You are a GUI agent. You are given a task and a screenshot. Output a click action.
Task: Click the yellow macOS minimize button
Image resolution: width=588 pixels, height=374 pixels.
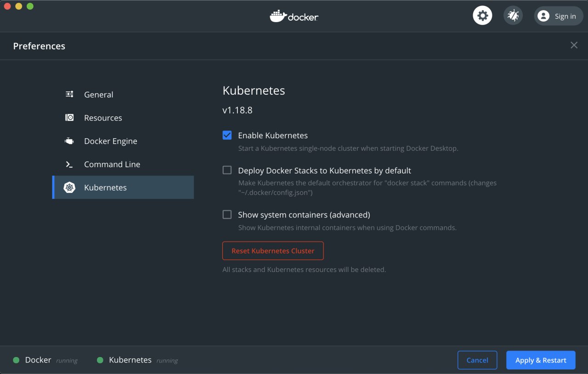pyautogui.click(x=18, y=6)
